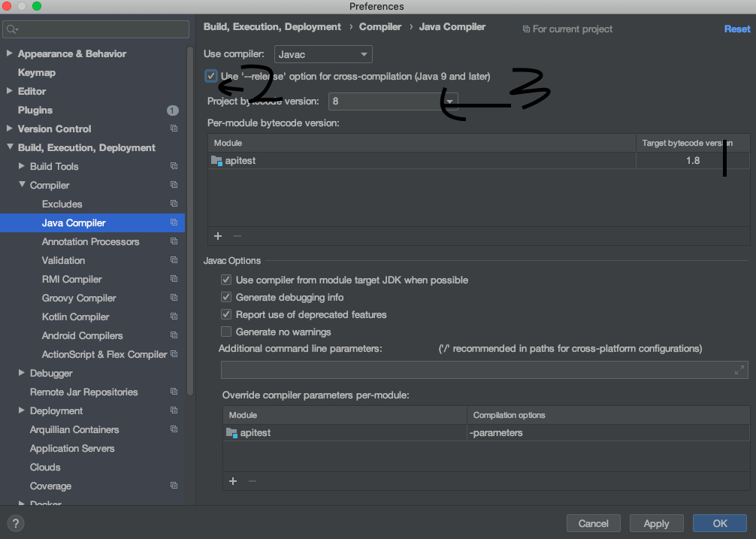Screen dimensions: 756x539
Task: Click the Apply button
Action: tap(656, 523)
